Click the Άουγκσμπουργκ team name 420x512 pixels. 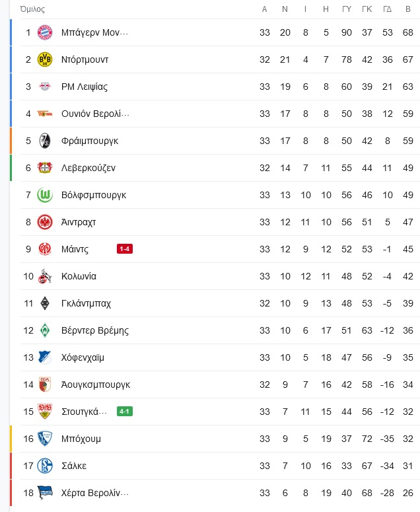click(x=95, y=384)
